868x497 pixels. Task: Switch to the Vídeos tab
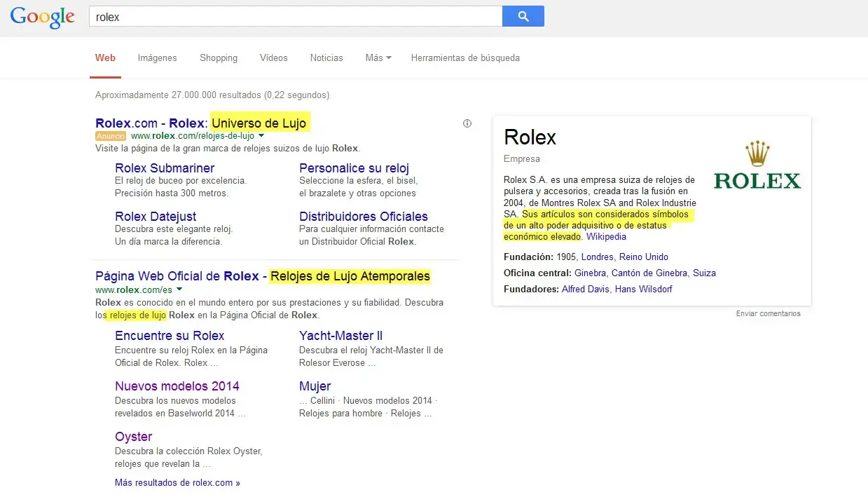coord(274,57)
